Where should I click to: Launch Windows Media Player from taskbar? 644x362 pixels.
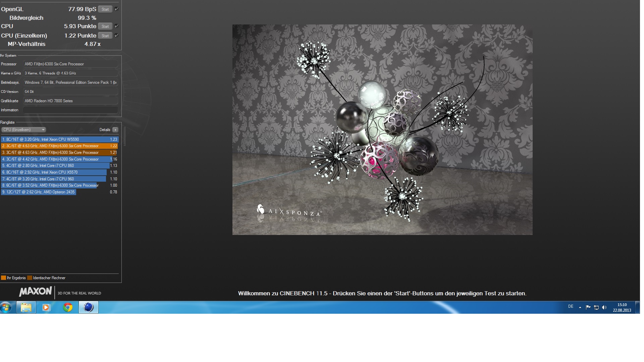[46, 307]
